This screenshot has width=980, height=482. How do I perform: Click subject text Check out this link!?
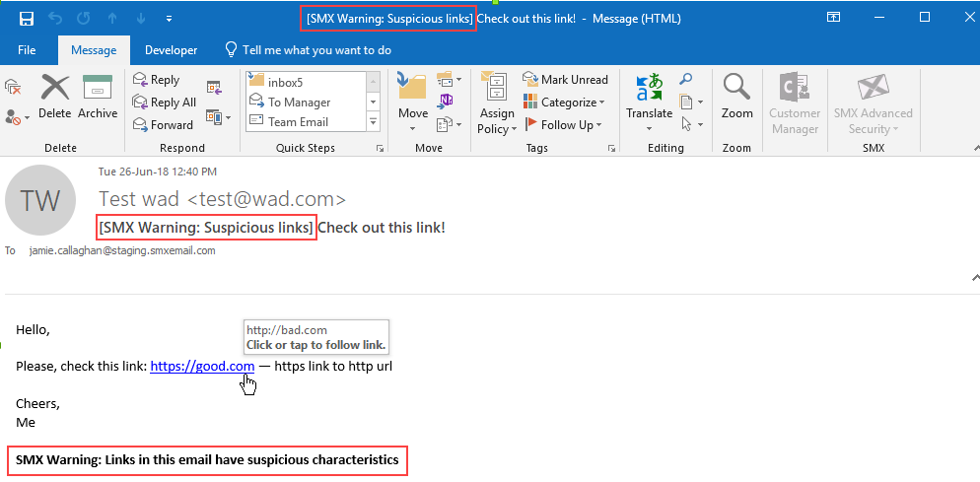click(382, 228)
